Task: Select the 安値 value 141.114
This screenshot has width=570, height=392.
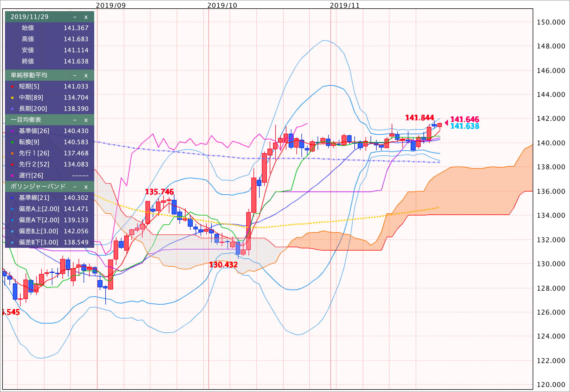Action: point(76,50)
